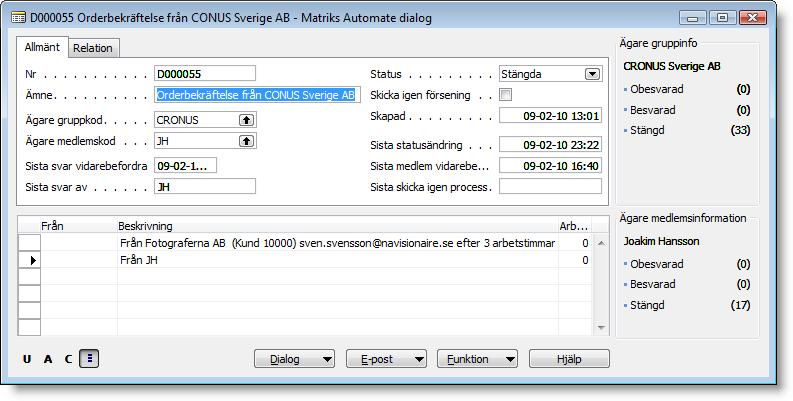Click the window title bar table icon
This screenshot has width=793, height=401.
click(19, 18)
